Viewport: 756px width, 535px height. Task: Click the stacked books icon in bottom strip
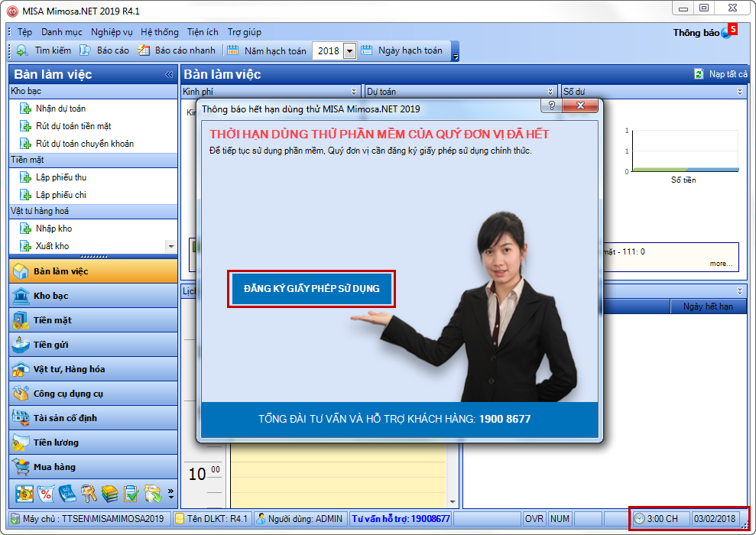coord(110,494)
